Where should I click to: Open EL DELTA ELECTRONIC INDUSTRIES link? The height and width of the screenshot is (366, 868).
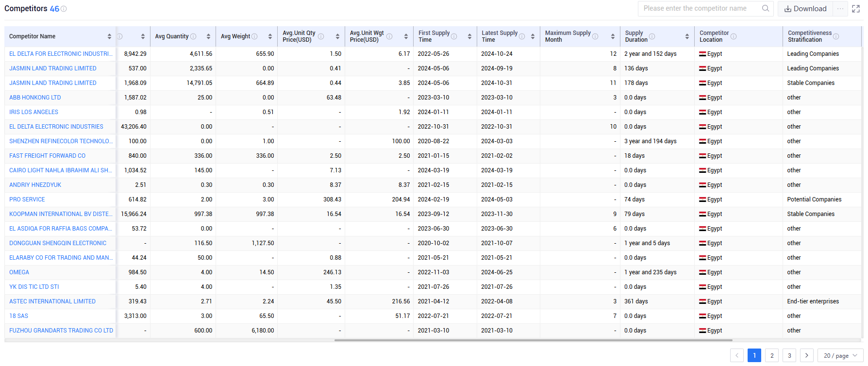(x=56, y=127)
